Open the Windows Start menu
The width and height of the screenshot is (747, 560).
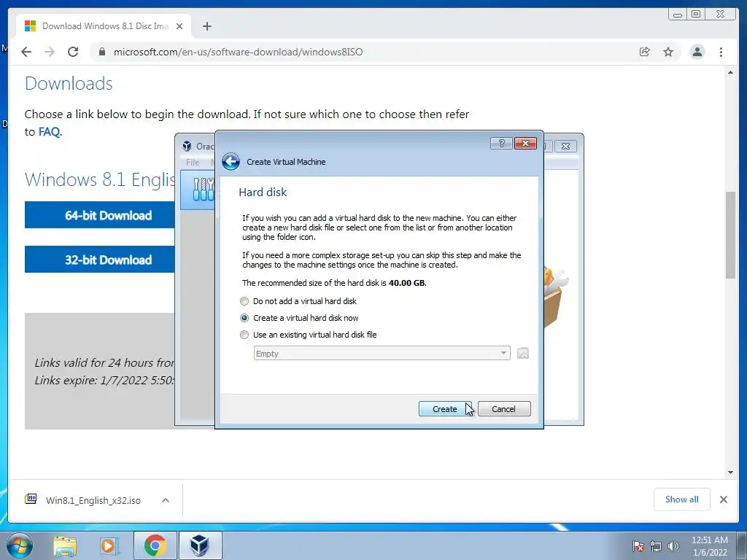click(x=19, y=545)
